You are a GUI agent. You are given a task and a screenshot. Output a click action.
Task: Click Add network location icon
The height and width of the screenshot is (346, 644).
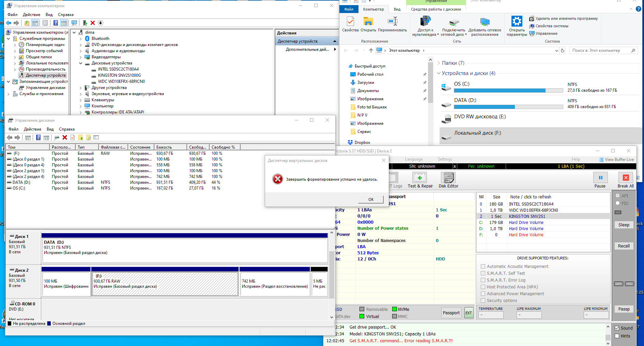(485, 22)
